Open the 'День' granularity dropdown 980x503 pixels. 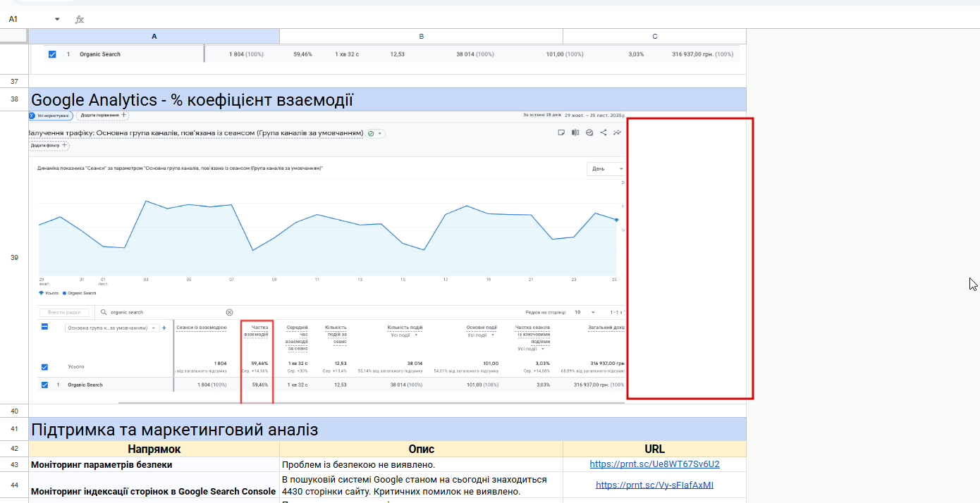tap(606, 169)
